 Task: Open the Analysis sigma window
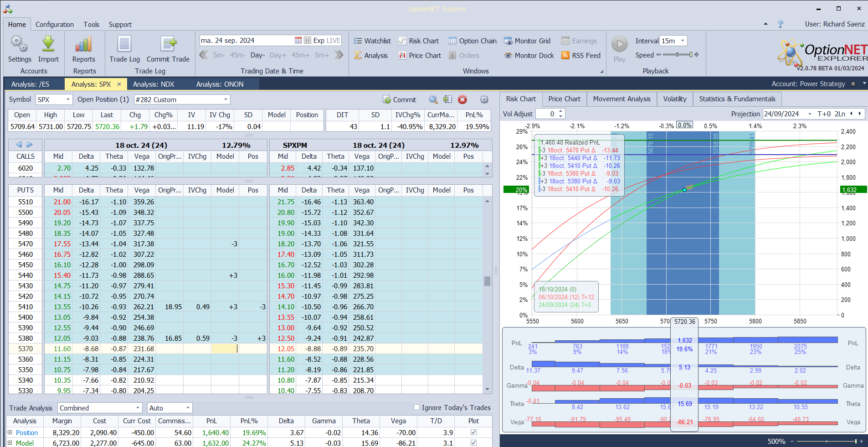[x=371, y=55]
